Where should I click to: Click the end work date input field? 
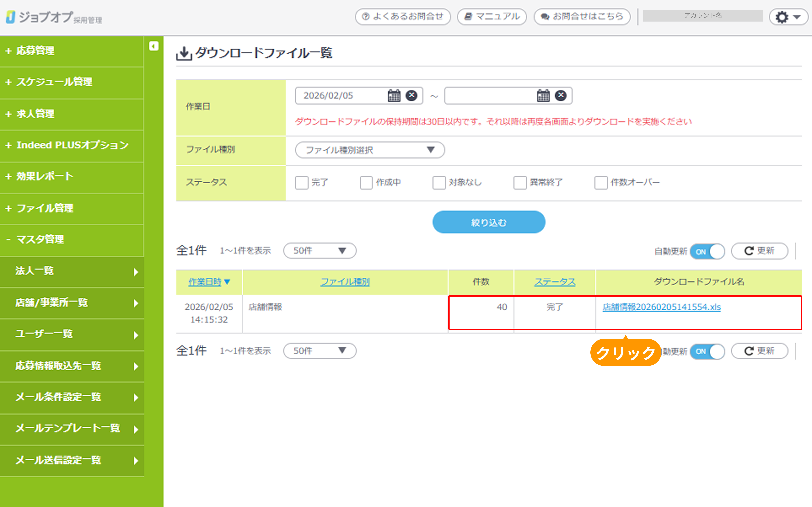490,95
